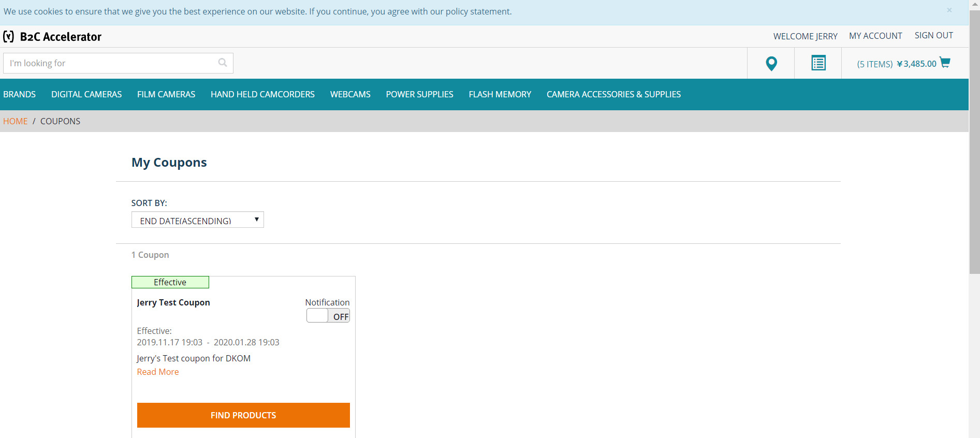Click the Effective status badge
The image size is (980, 438).
pos(170,282)
